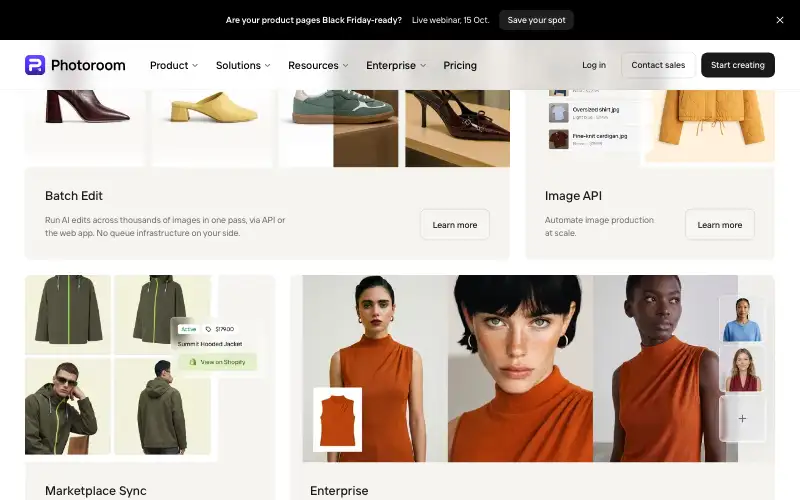Viewport: 800px width, 500px height.
Task: Click the Image API heading
Action: pyautogui.click(x=573, y=196)
